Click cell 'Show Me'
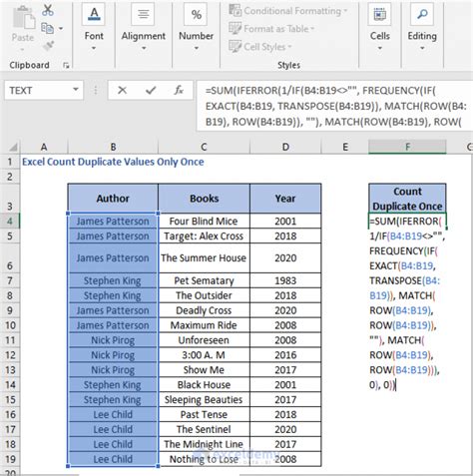 point(204,370)
